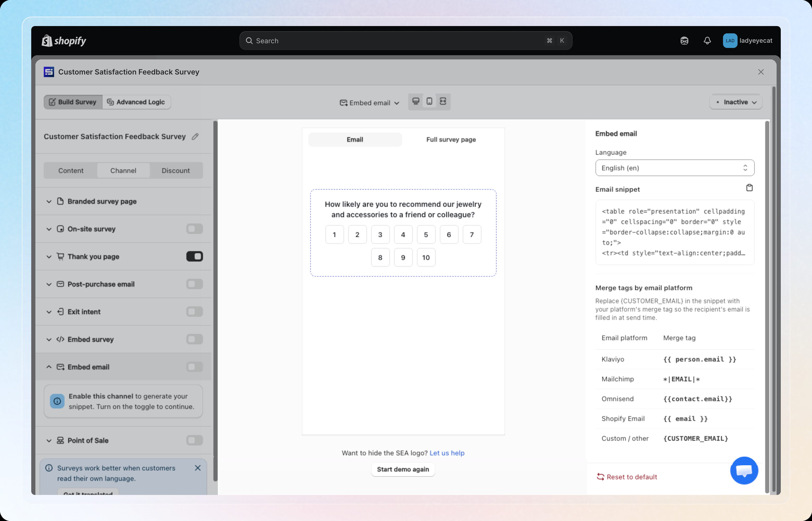Enable the On-site survey toggle

pyautogui.click(x=194, y=229)
